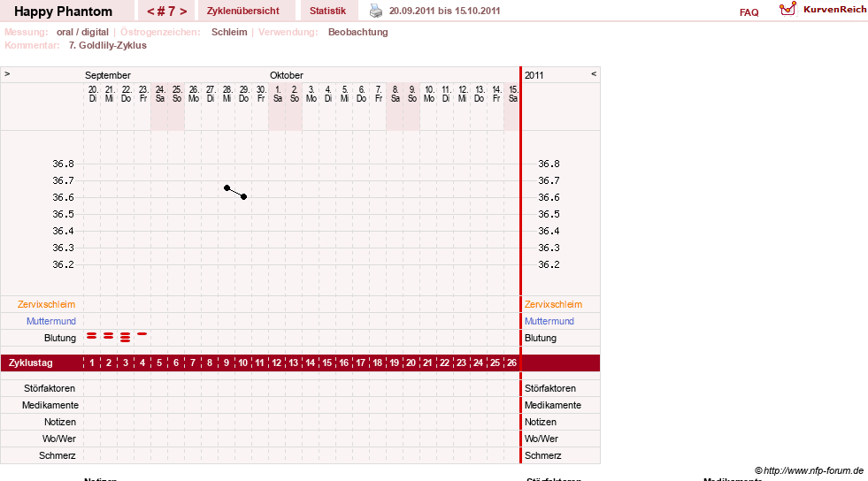
Task: Click the left Medikamente row label
Action: pyautogui.click(x=50, y=405)
